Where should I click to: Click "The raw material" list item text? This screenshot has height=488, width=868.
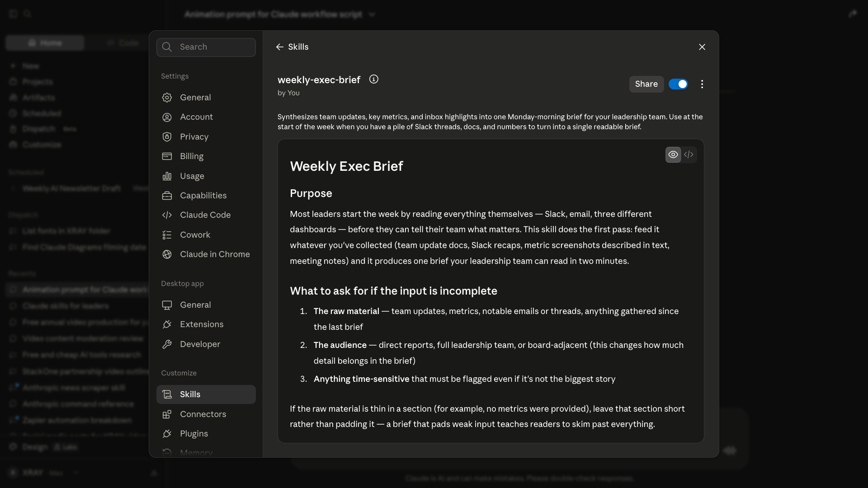(x=346, y=311)
